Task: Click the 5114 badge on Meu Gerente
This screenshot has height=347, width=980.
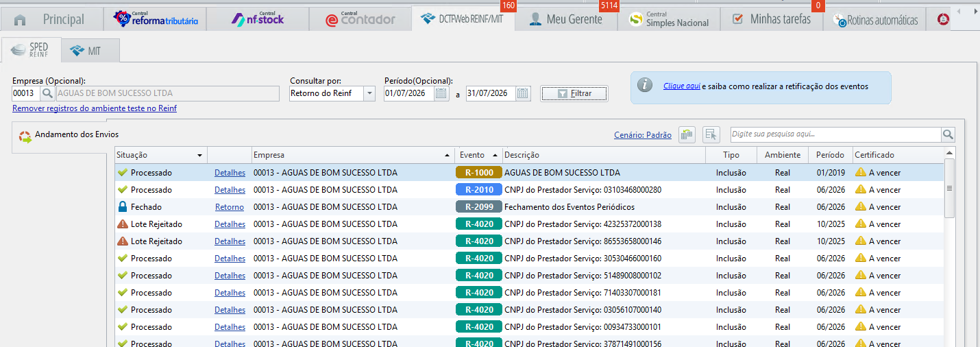Action: 609,5
